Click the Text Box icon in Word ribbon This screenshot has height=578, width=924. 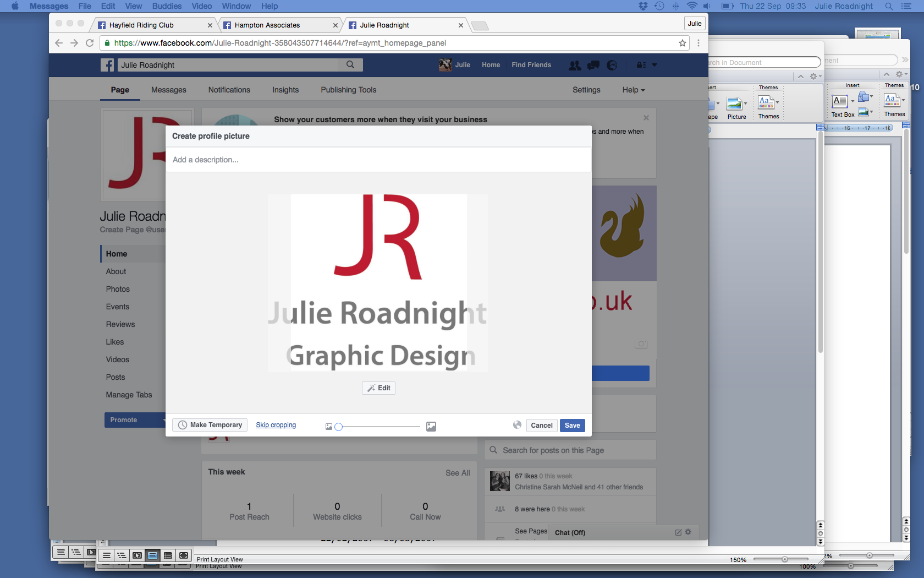click(840, 101)
